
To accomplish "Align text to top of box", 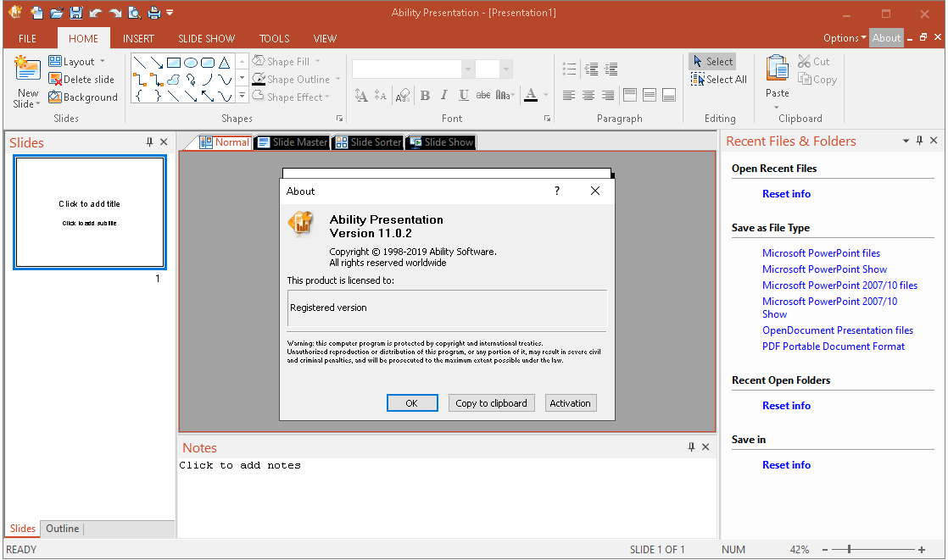I will tap(630, 95).
